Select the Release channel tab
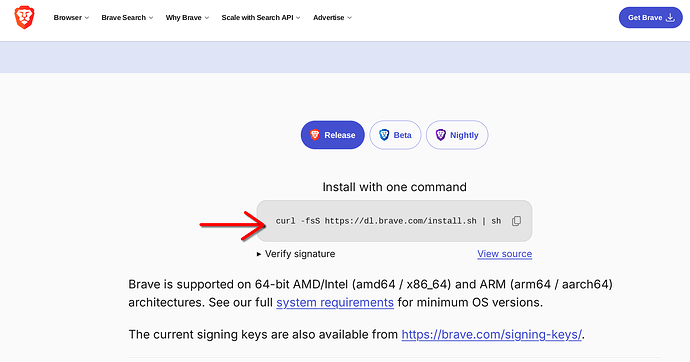 coord(333,135)
